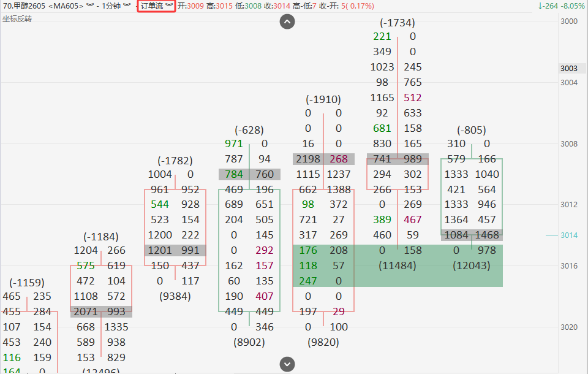Select the gray row 1084 1468

coord(471,235)
